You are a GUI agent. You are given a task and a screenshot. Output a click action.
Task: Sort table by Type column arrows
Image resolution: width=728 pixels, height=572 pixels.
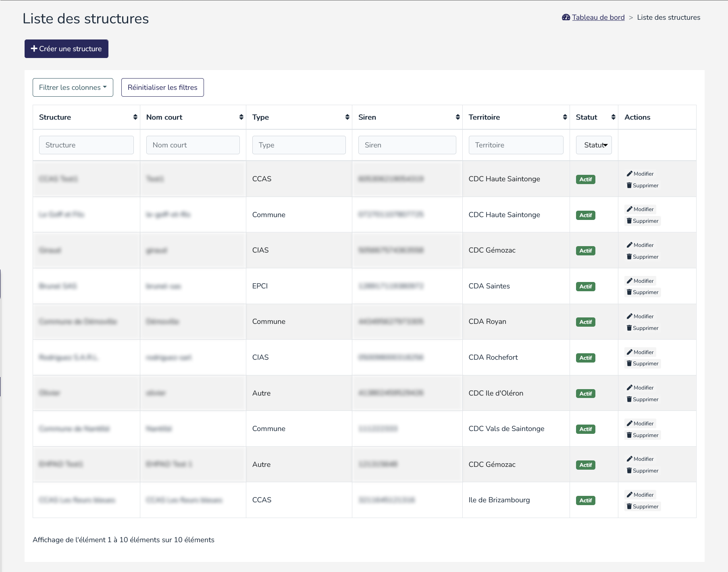tap(347, 117)
